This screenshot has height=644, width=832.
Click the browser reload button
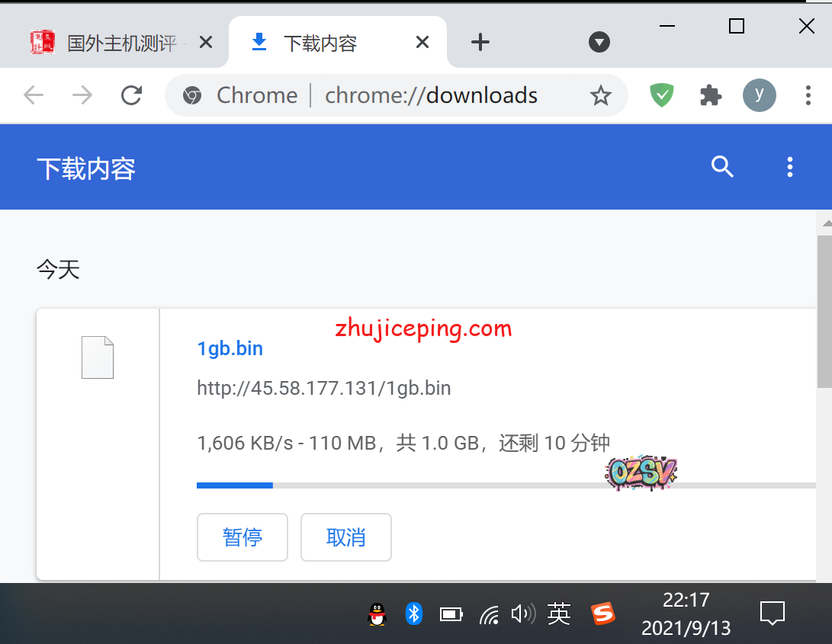pyautogui.click(x=132, y=95)
